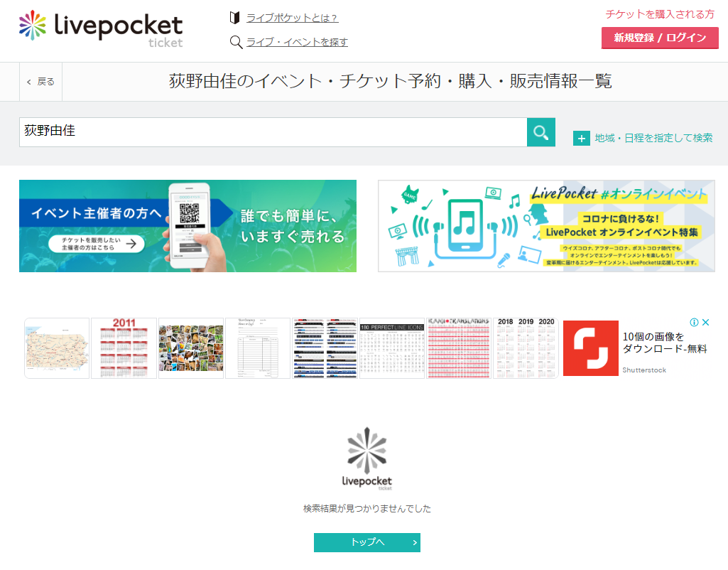Click the livepocket ticket logo in header

pyautogui.click(x=101, y=29)
